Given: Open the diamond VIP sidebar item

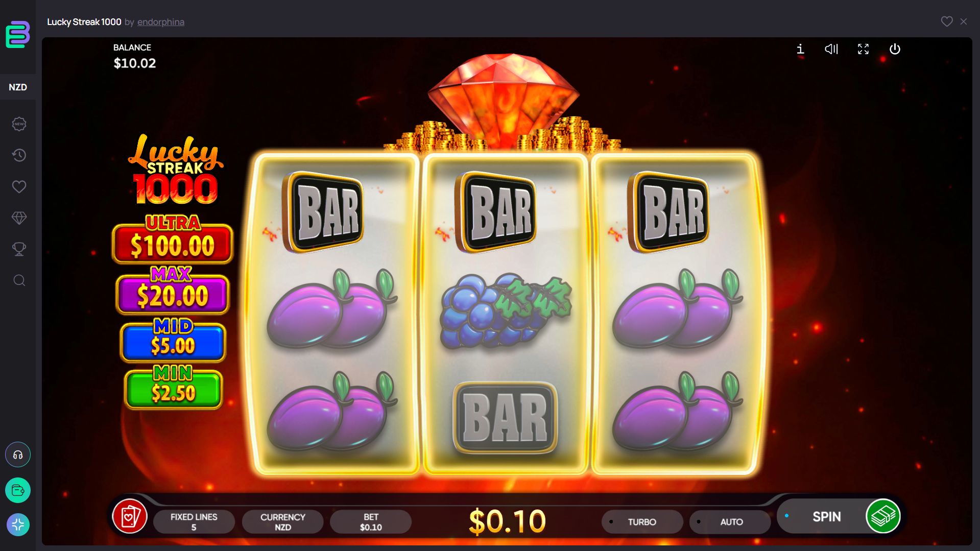Looking at the screenshot, I should point(19,218).
